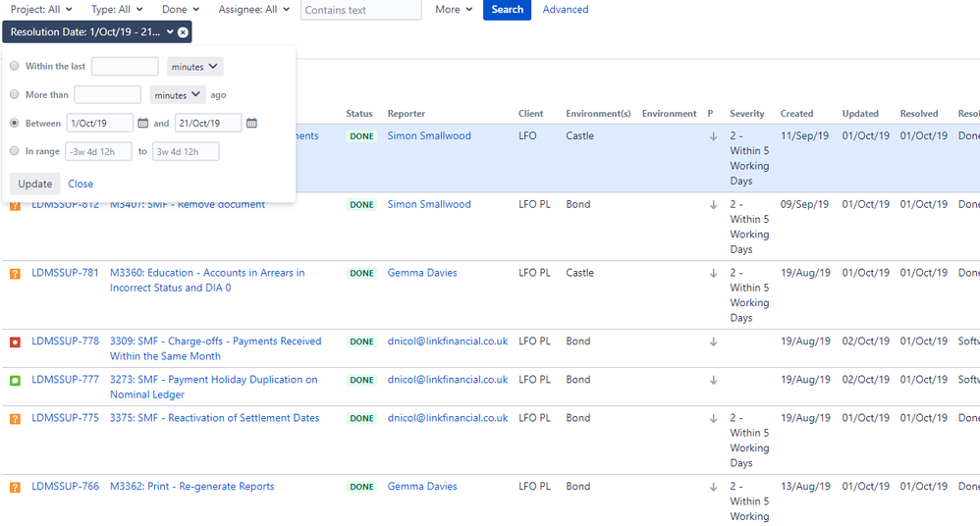Click the range end field '3w 4d 12h'

[x=186, y=151]
